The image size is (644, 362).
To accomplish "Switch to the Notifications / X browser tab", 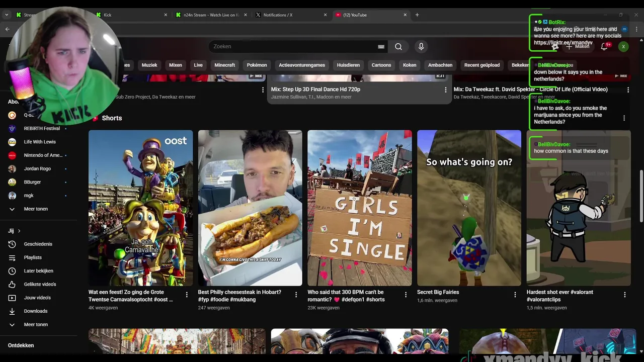I will 292,15.
